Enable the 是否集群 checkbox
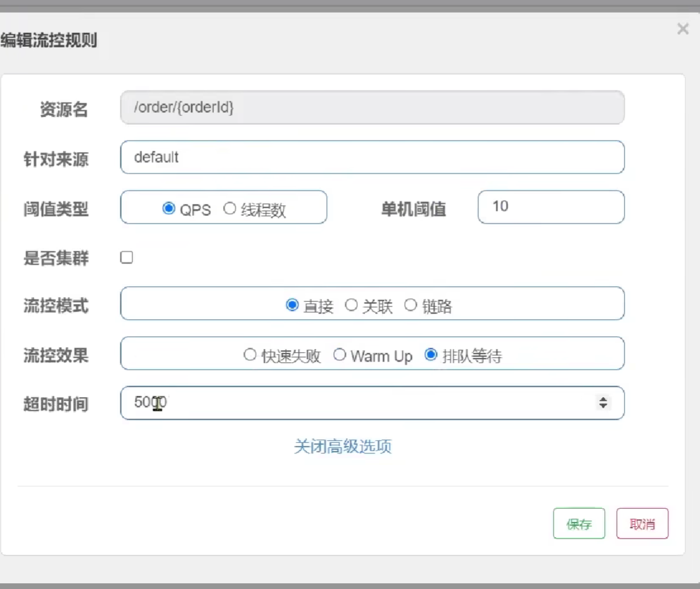 point(127,258)
